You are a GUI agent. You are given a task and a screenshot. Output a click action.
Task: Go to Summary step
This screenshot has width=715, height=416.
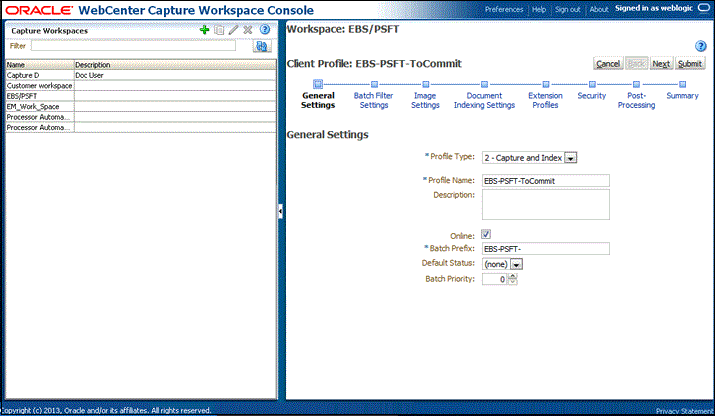[682, 96]
